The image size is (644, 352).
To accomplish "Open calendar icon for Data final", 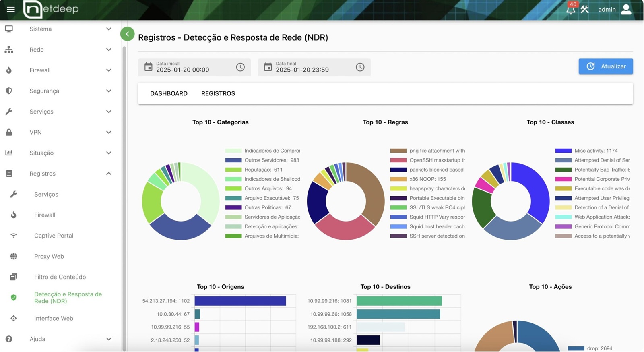I will pyautogui.click(x=268, y=67).
